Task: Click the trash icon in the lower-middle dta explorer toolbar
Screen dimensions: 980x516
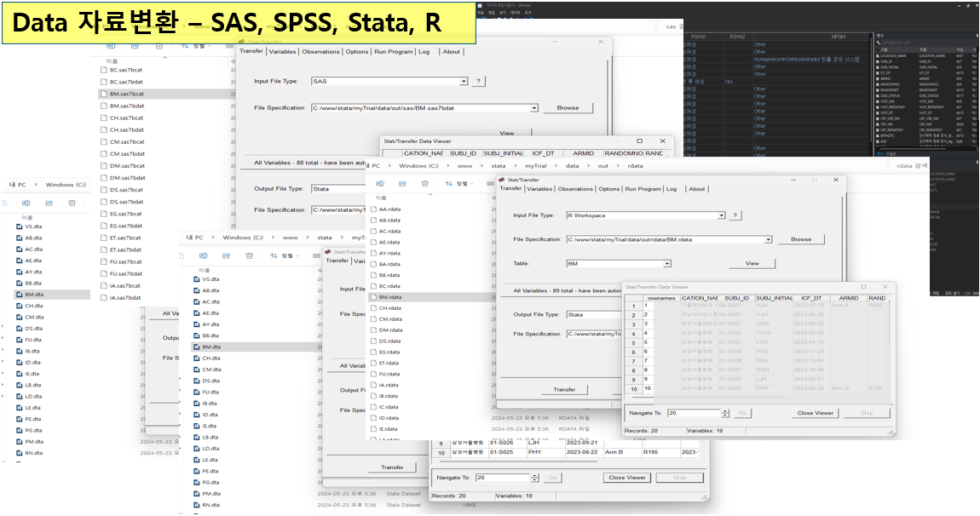Action: click(250, 255)
